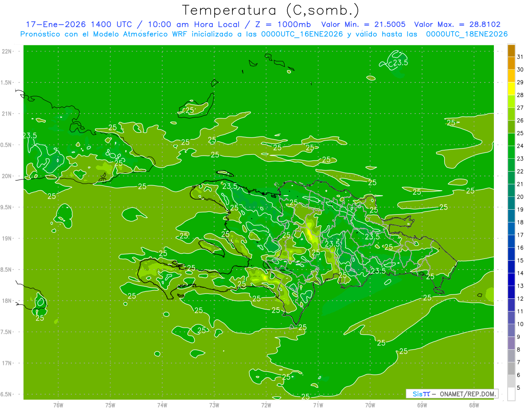
Task: Click the "68W" longitude label
Action: coord(473,405)
